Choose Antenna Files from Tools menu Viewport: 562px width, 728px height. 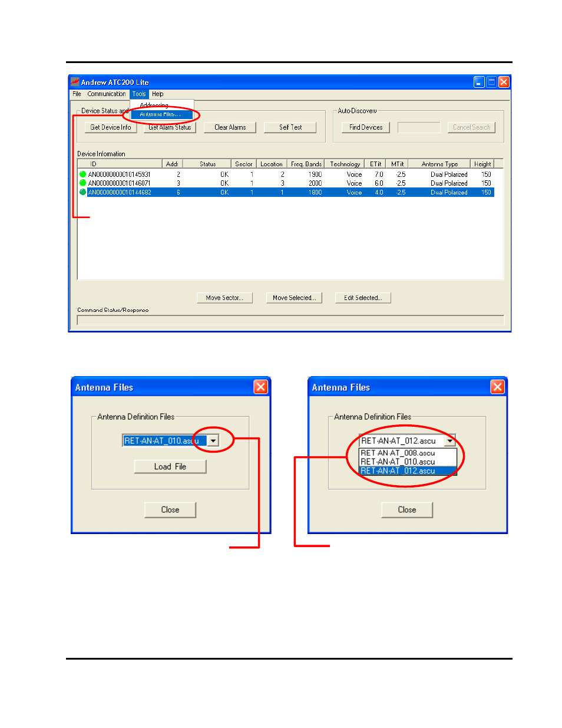(161, 114)
